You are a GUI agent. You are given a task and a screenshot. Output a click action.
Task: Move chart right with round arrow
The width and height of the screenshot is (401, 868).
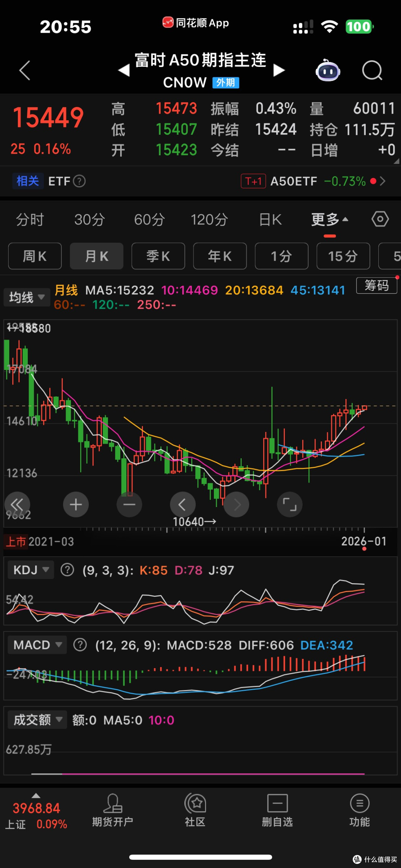pyautogui.click(x=236, y=504)
